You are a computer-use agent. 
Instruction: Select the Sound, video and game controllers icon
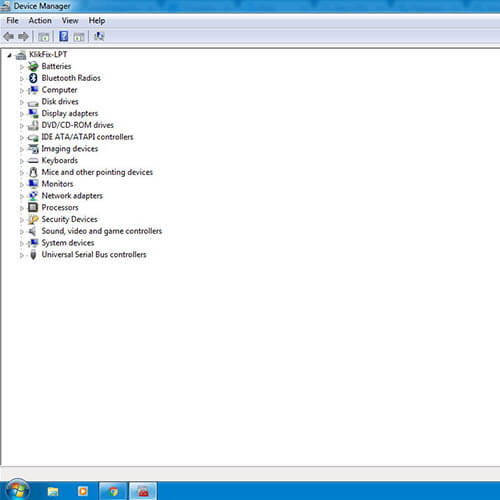tap(33, 231)
